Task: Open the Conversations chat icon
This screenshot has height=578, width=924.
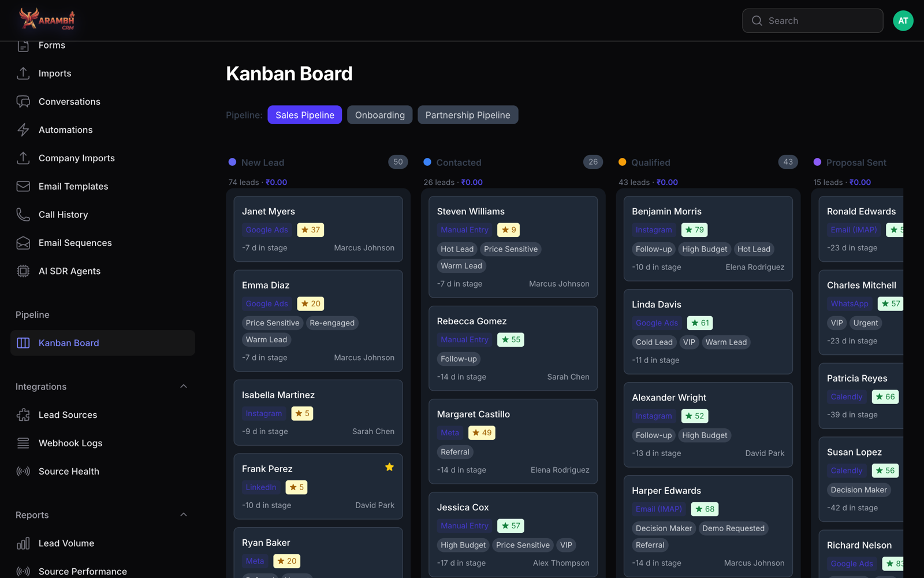Action: point(23,102)
